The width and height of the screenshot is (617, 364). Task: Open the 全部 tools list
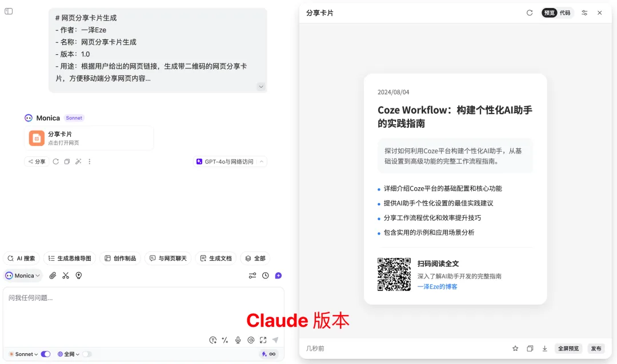pyautogui.click(x=255, y=258)
